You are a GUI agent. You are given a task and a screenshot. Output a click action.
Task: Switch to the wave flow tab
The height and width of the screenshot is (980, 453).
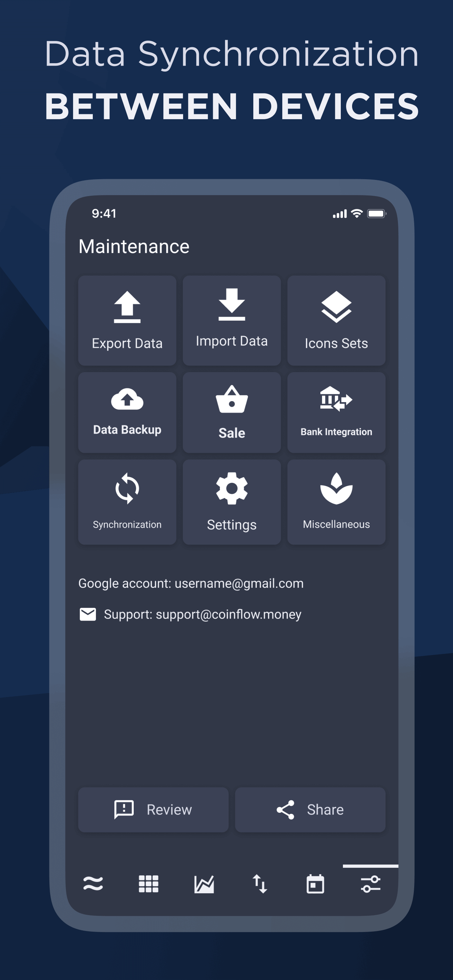click(93, 884)
